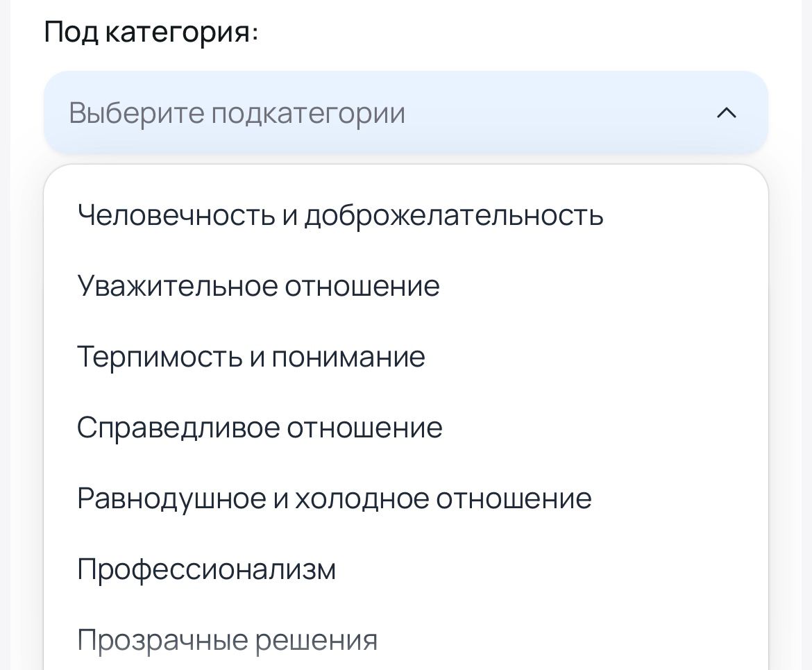Pick 'Прозрачные решения' at the list bottom
The height and width of the screenshot is (670, 812).
tap(227, 639)
